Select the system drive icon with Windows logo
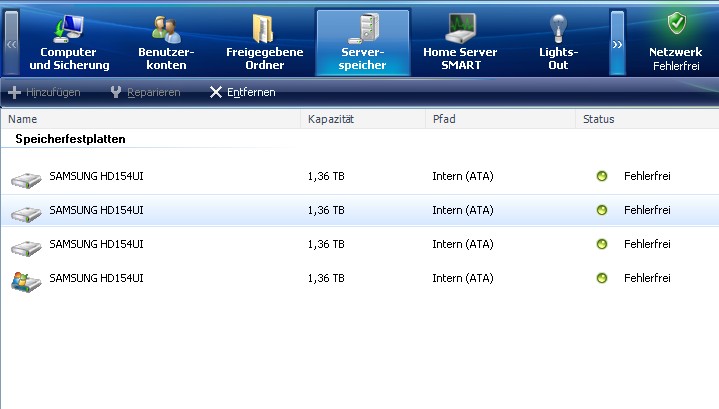 [x=26, y=282]
